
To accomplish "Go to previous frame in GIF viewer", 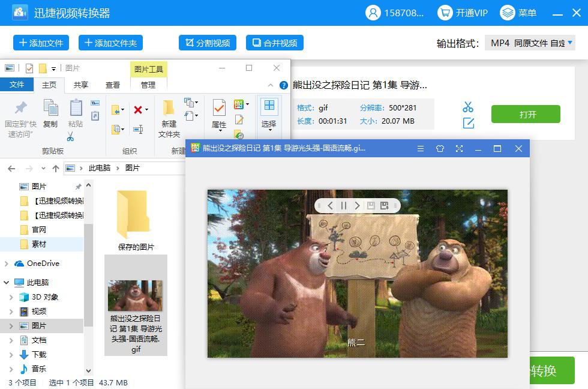I will point(330,206).
